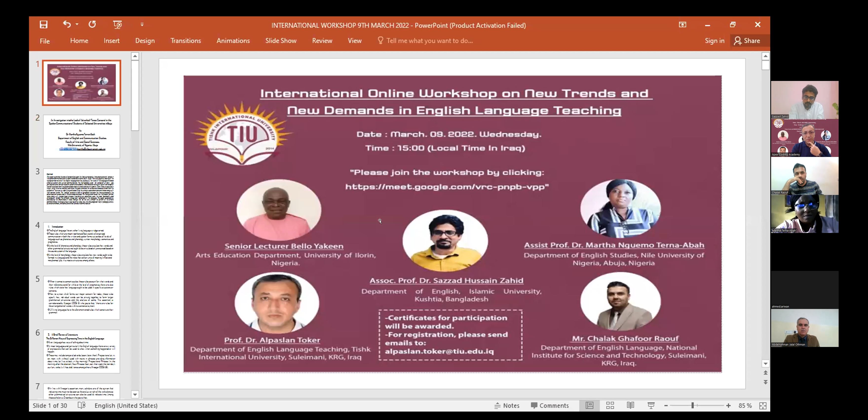Open Ribbon Display Options
This screenshot has height=420, width=868.
pyautogui.click(x=682, y=25)
